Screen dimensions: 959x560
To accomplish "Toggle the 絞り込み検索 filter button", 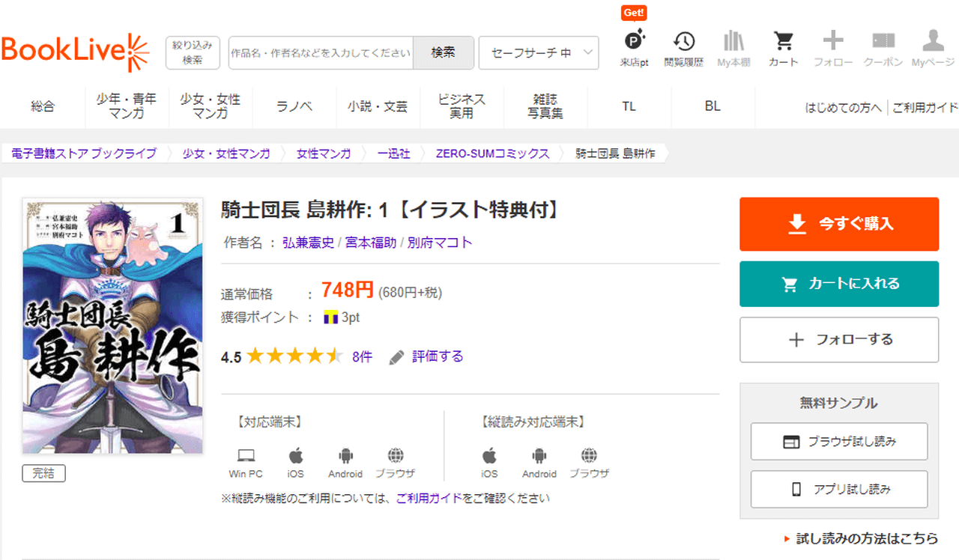I will click(193, 52).
